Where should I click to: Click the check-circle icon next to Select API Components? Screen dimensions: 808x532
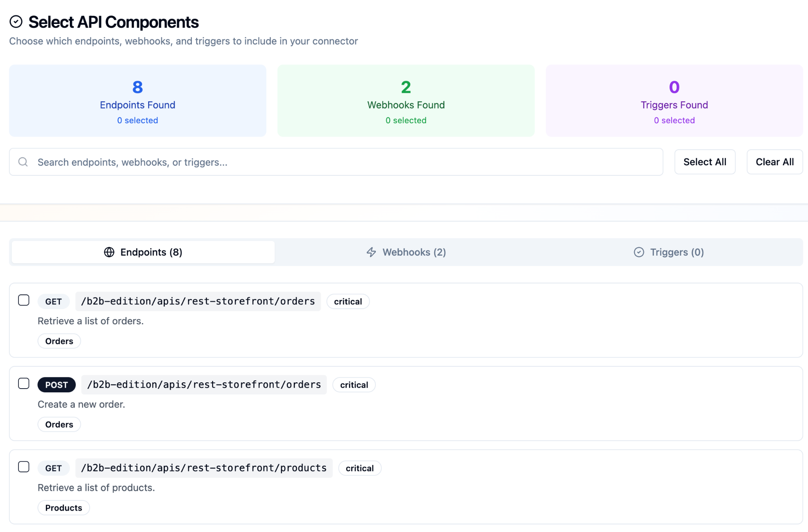16,21
